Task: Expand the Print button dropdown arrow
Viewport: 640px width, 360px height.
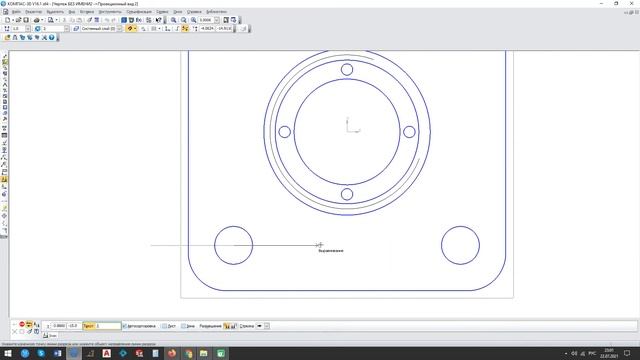Action: coord(42,20)
